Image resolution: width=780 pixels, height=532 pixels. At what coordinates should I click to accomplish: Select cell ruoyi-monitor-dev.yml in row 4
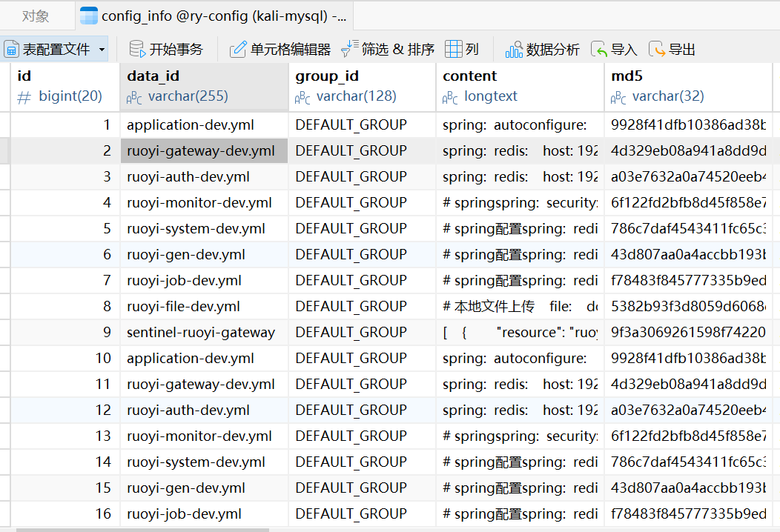pos(204,202)
